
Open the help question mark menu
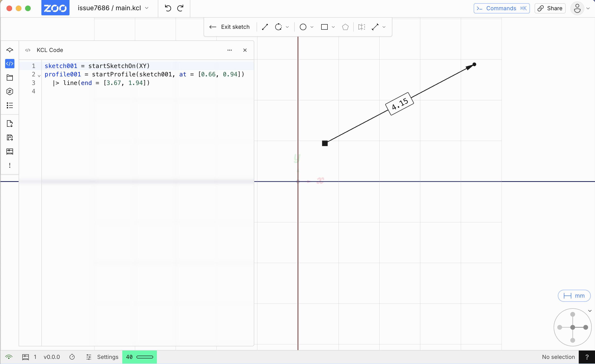(587, 357)
